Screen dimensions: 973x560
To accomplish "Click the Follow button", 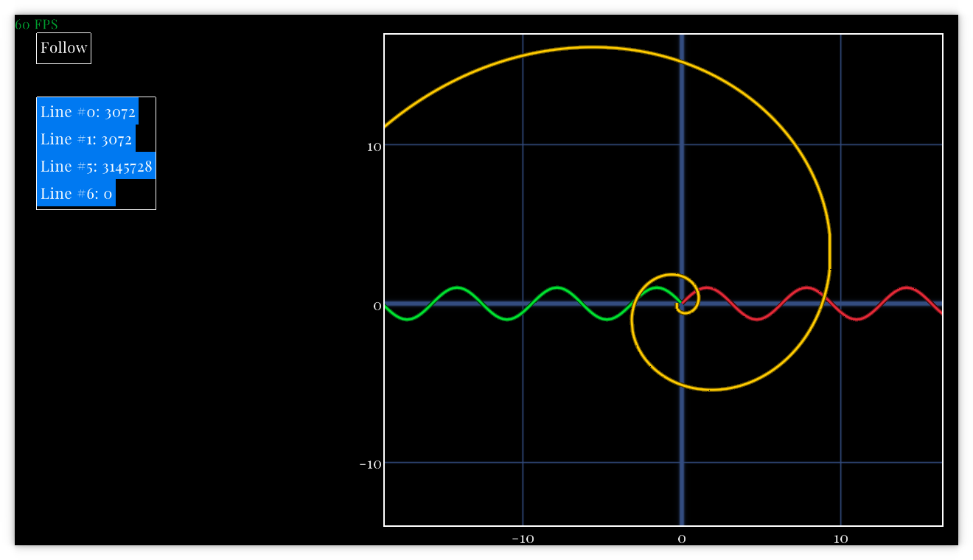I will pyautogui.click(x=63, y=48).
